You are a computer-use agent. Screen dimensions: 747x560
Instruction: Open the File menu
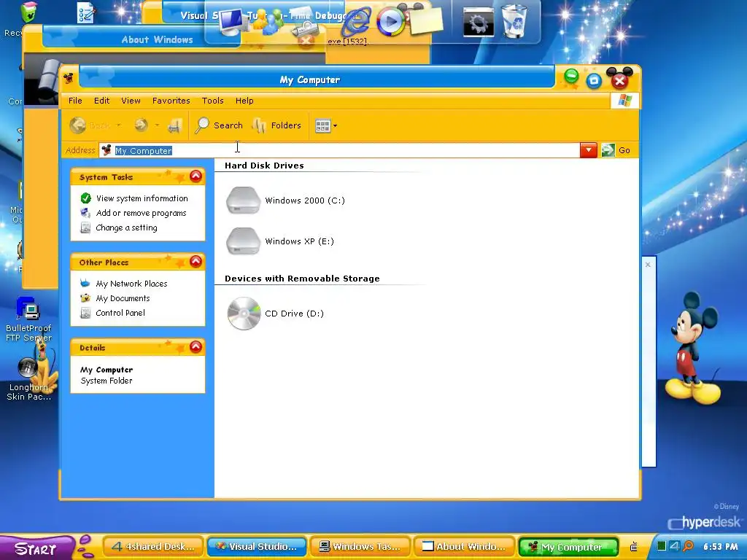(x=75, y=101)
